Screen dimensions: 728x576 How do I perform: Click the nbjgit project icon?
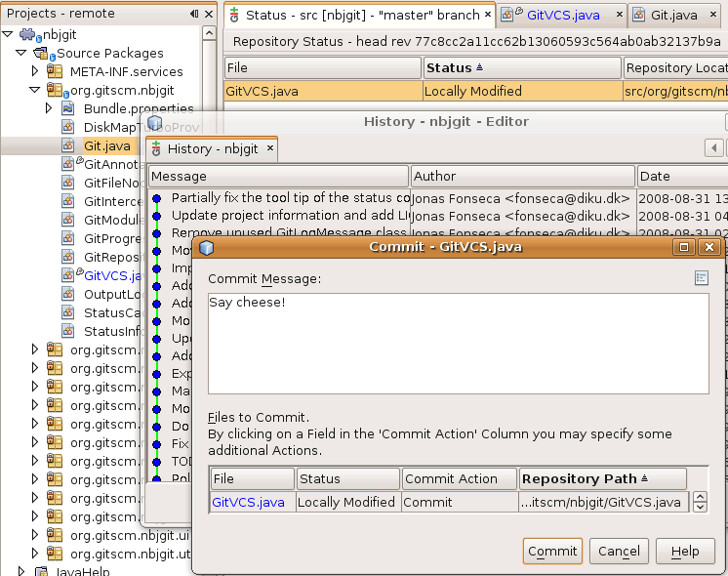(x=28, y=34)
